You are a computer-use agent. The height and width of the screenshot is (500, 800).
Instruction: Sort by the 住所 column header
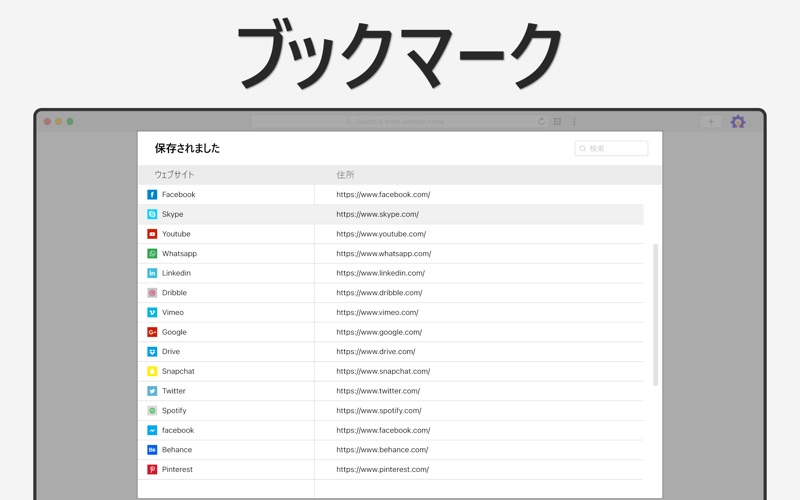345,174
